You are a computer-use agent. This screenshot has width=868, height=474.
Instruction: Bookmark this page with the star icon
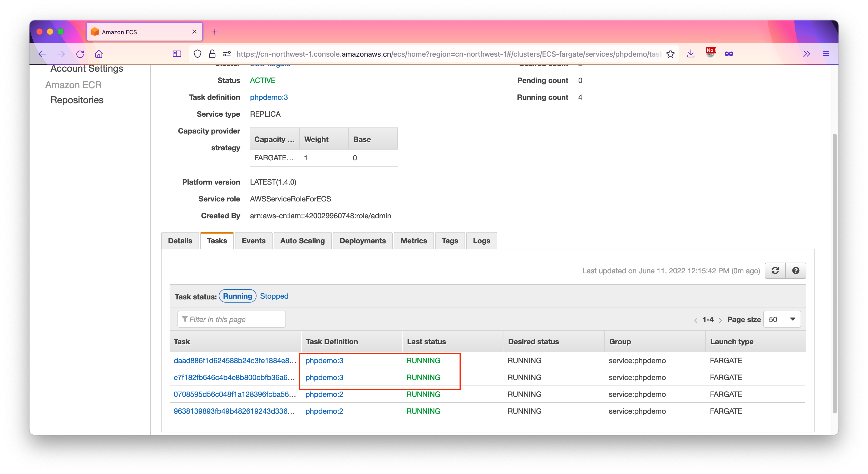[x=670, y=54]
